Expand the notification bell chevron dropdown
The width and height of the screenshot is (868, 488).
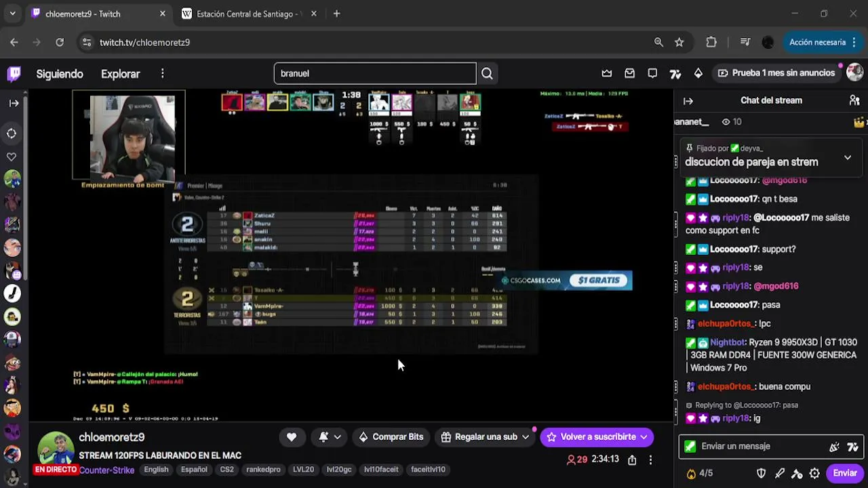(x=337, y=437)
